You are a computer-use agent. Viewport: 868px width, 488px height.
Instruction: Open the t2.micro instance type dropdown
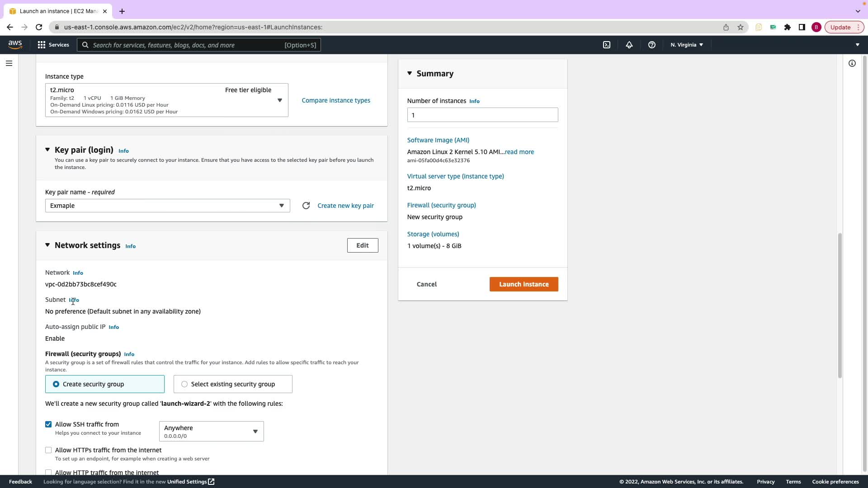point(166,100)
